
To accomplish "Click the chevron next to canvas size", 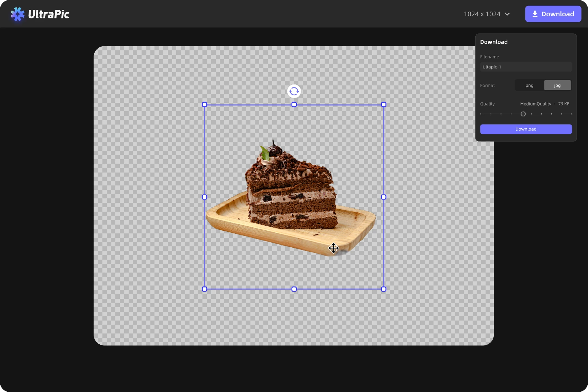I will tap(507, 14).
